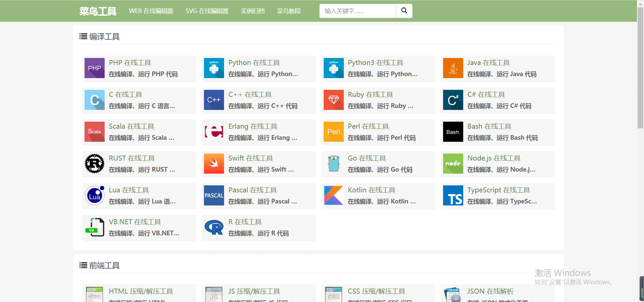The width and height of the screenshot is (644, 302).
Task: Open Kotlin 在线工具 title link
Action: pos(372,190)
